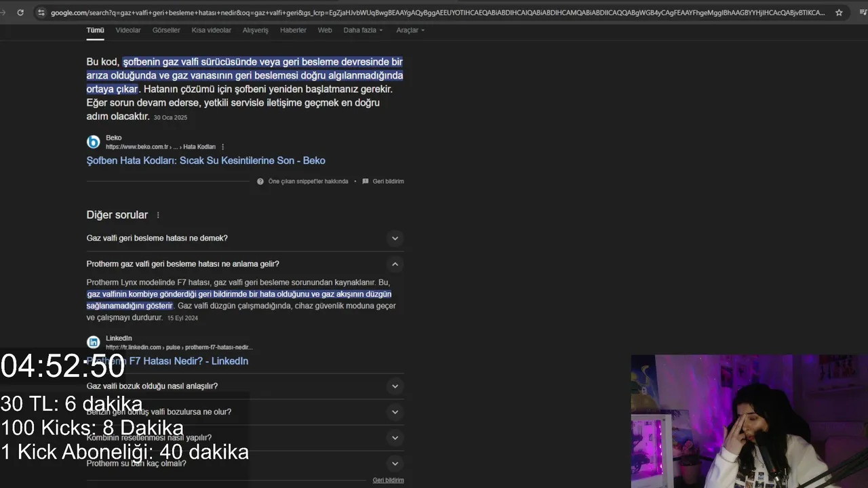Switch to the Videolar tab
Screen dimensions: 868x488
click(x=128, y=30)
